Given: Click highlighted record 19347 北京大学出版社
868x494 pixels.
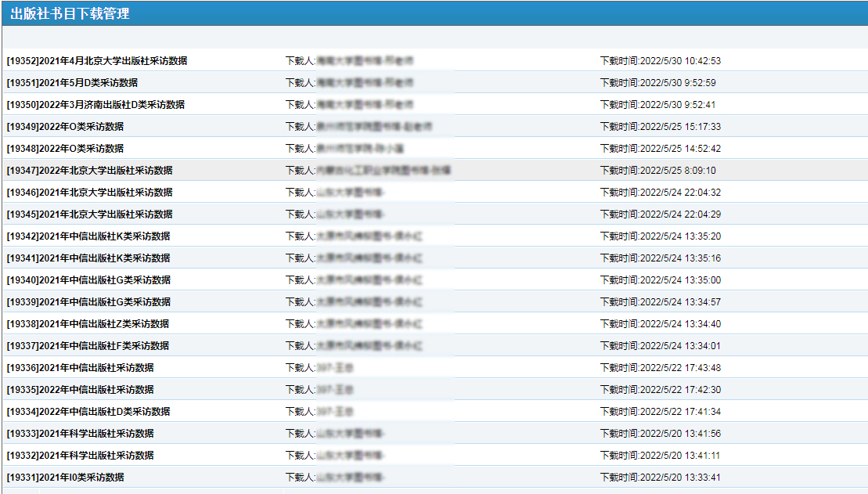Looking at the screenshot, I should point(90,171).
